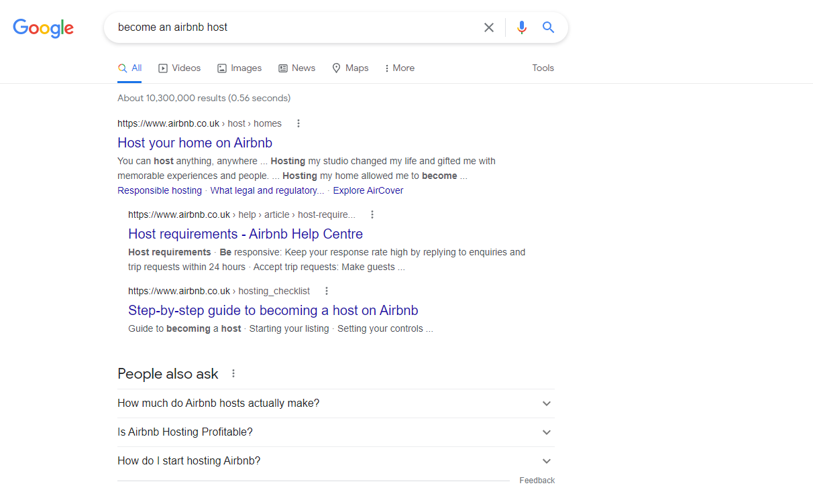Open the Tools options

click(x=543, y=68)
